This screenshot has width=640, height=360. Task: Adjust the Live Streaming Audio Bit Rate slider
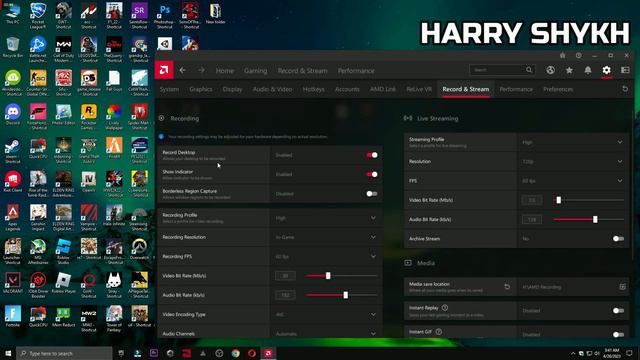coord(595,220)
